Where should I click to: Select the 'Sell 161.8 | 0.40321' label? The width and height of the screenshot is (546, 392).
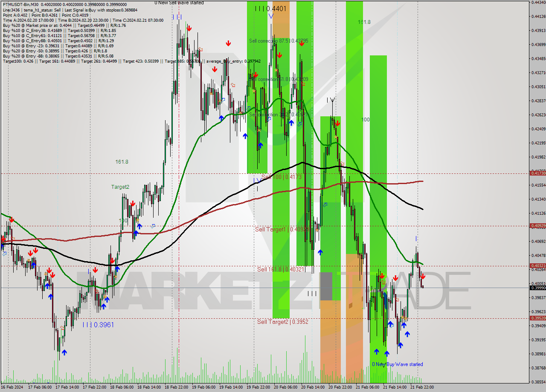point(281,269)
